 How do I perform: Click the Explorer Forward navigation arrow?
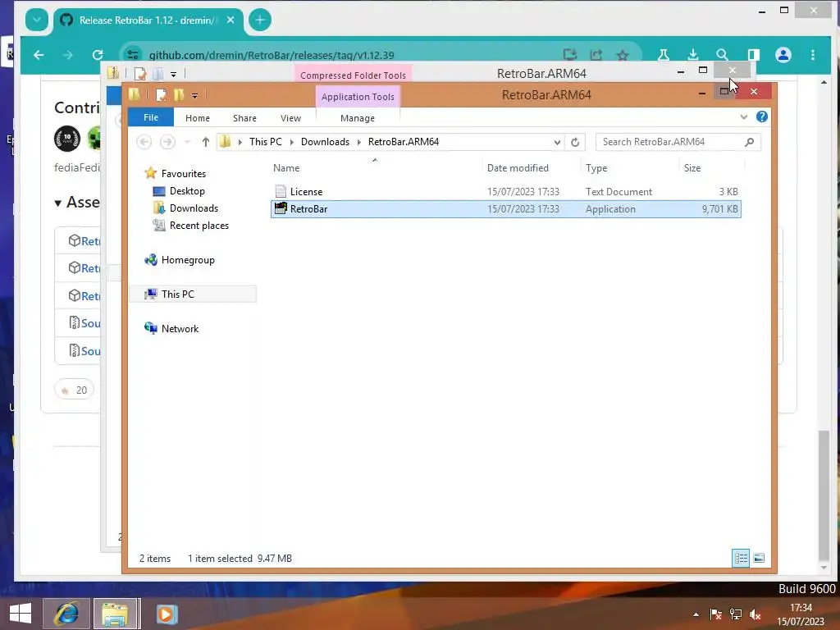pyautogui.click(x=167, y=142)
